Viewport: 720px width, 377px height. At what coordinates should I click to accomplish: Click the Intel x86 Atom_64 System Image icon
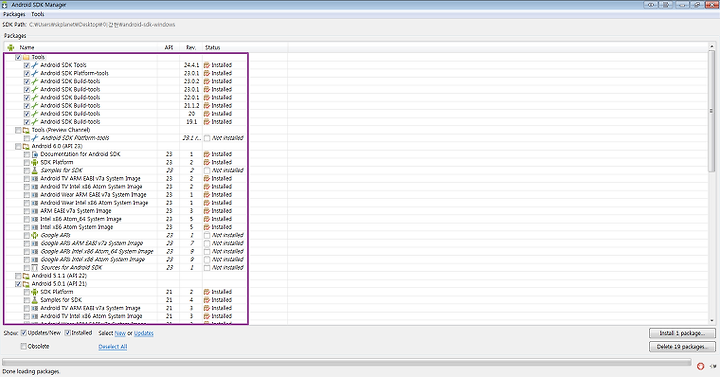pos(34,219)
